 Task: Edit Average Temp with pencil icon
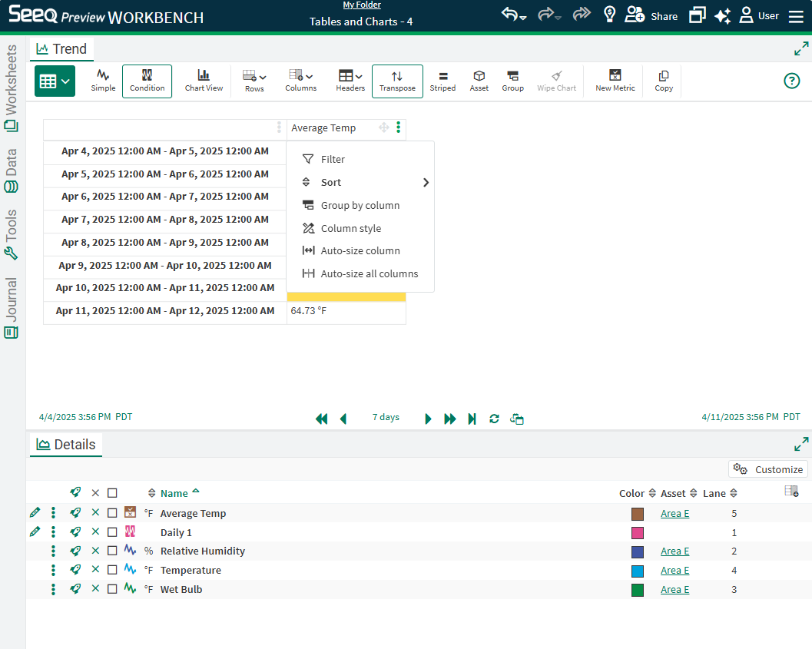pos(35,513)
